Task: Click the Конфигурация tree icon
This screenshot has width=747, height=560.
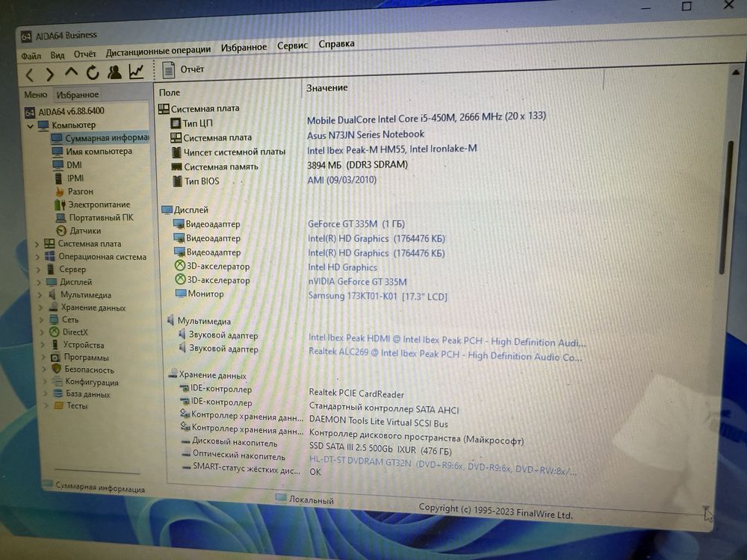Action: [x=58, y=382]
